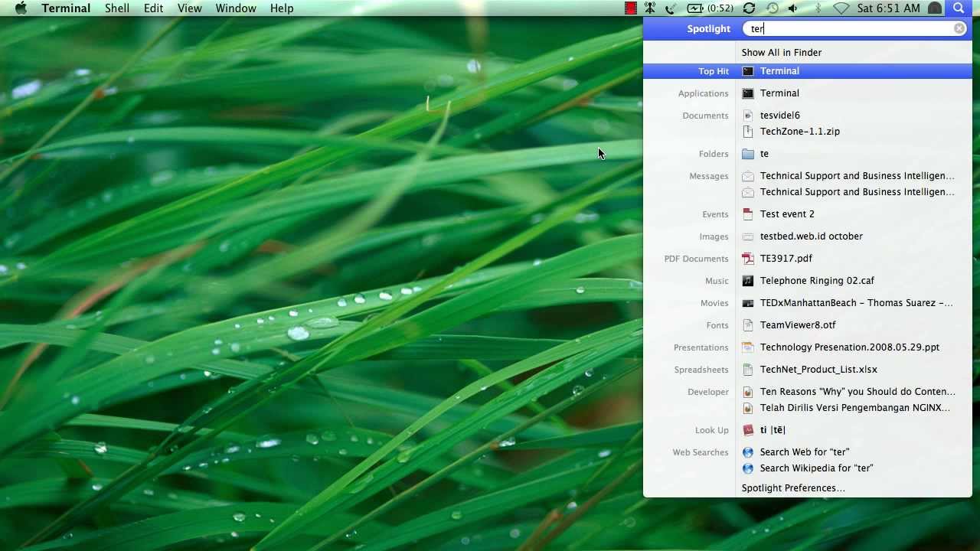Clear the Spotlight search text

959,28
